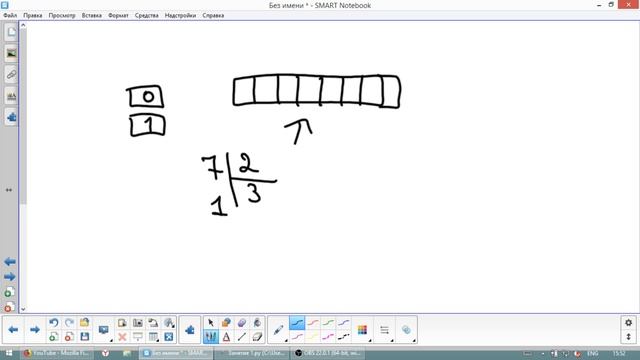Click the sidebar scroll down arrow
Image resolution: width=640 pixels, height=360 pixels.
coord(23,309)
